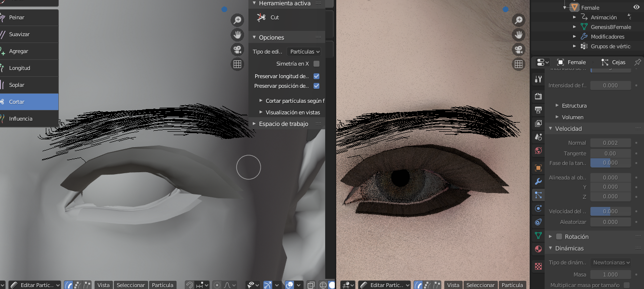Image resolution: width=644 pixels, height=289 pixels.
Task: Click the pan hand icon in right viewport
Action: point(519,34)
